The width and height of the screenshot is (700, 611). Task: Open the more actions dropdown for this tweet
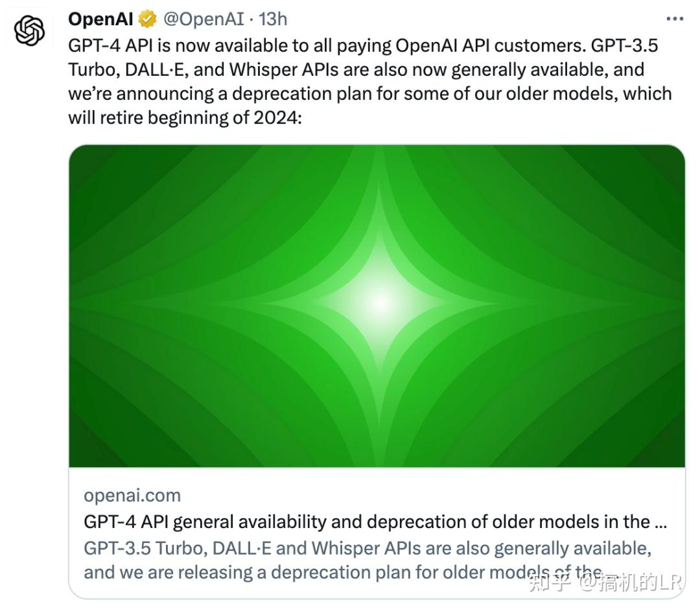click(674, 18)
